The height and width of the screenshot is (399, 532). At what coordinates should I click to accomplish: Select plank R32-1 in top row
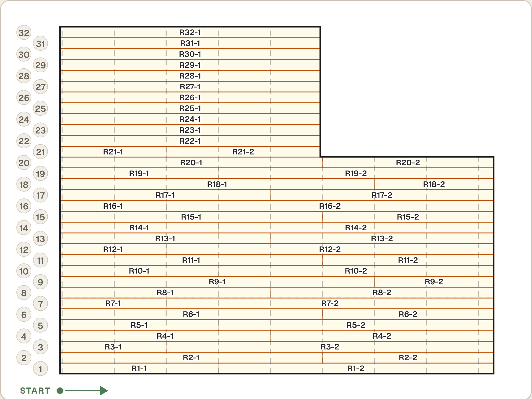190,33
